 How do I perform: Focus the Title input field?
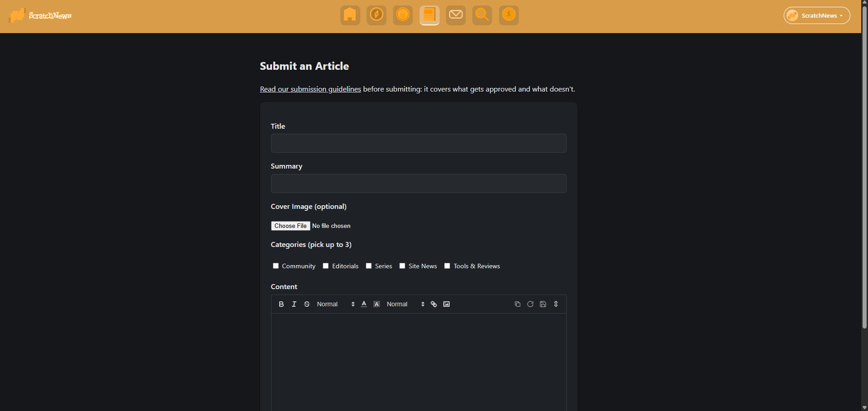click(x=418, y=143)
